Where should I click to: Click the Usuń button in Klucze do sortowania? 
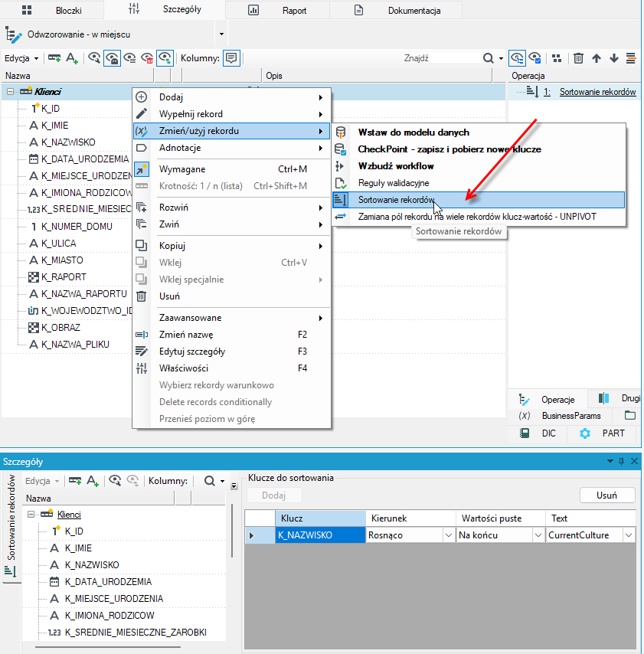pos(607,495)
